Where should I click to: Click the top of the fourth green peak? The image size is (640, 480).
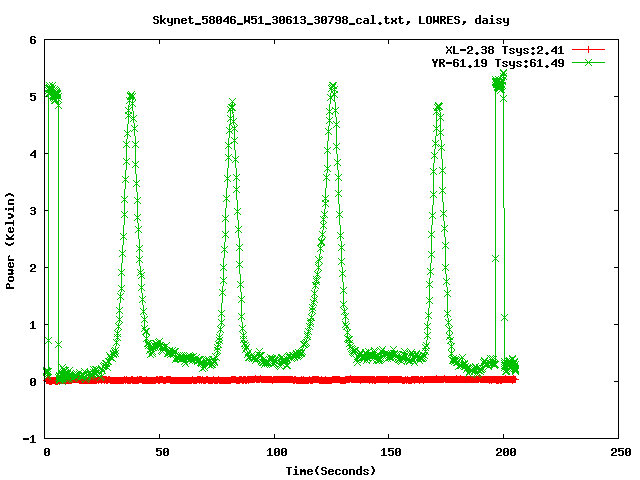pyautogui.click(x=437, y=105)
